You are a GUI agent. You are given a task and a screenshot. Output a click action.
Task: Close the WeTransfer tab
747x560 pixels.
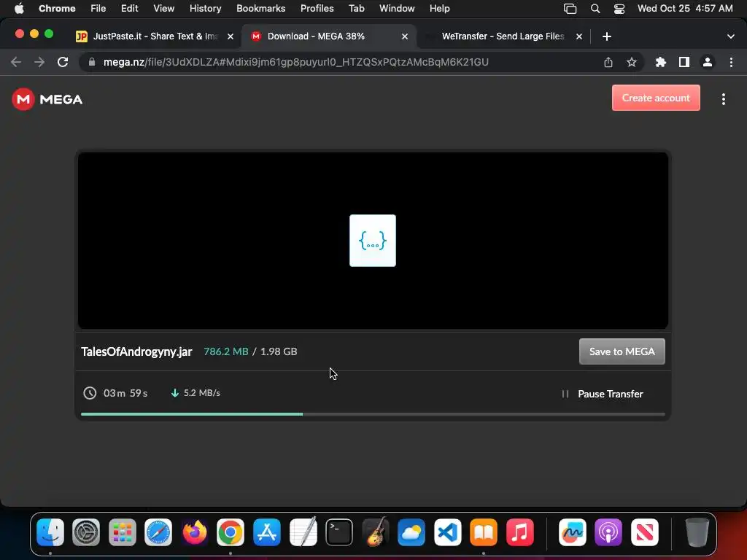[x=578, y=36]
